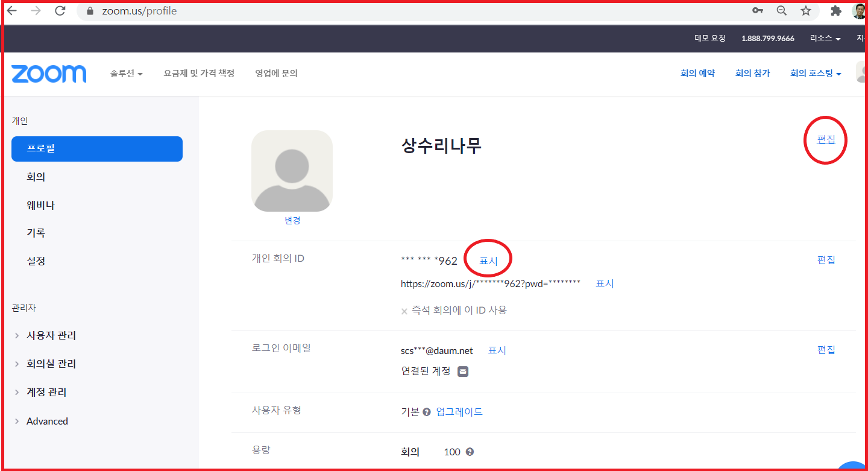868x471 pixels.
Task: Click the masked meeting URL text
Action: tap(491, 283)
